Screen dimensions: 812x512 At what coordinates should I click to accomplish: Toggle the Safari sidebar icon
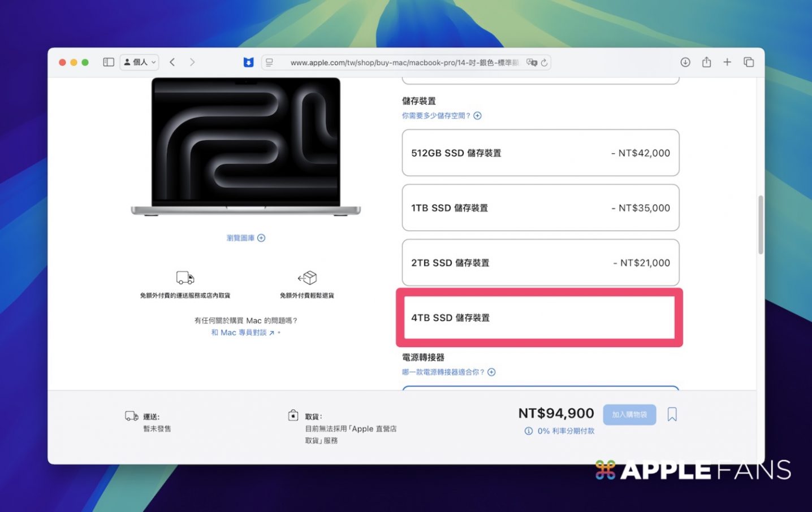(109, 62)
